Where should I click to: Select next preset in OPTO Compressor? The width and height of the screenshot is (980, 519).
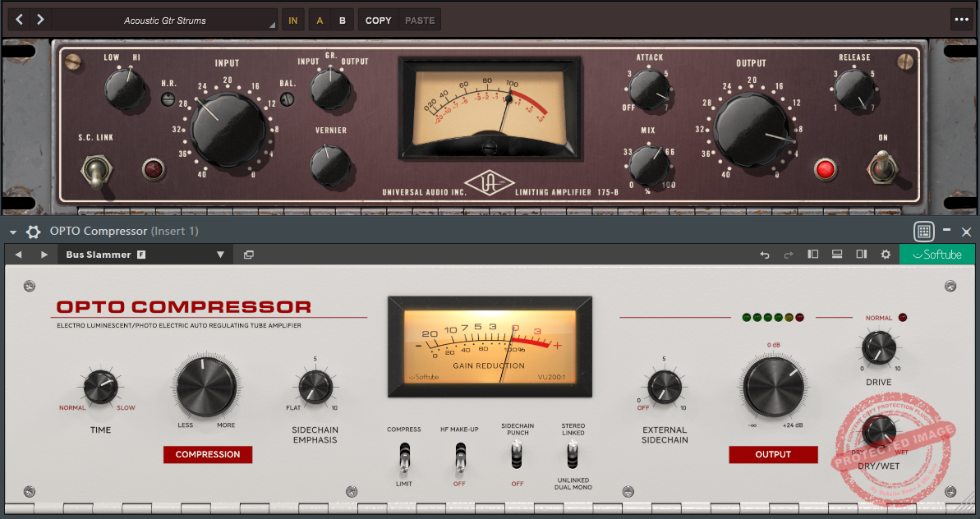pos(44,255)
